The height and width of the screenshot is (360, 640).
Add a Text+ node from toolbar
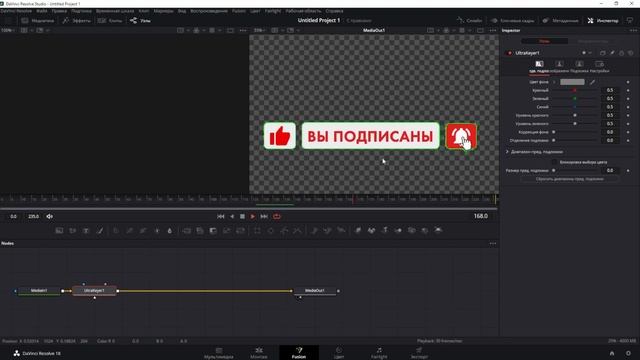pyautogui.click(x=86, y=231)
